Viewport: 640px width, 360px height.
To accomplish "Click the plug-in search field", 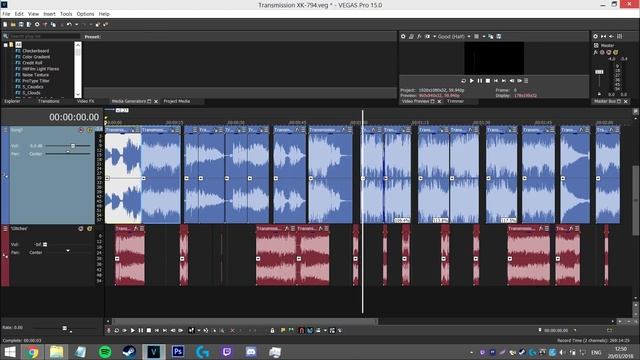I will click(44, 36).
